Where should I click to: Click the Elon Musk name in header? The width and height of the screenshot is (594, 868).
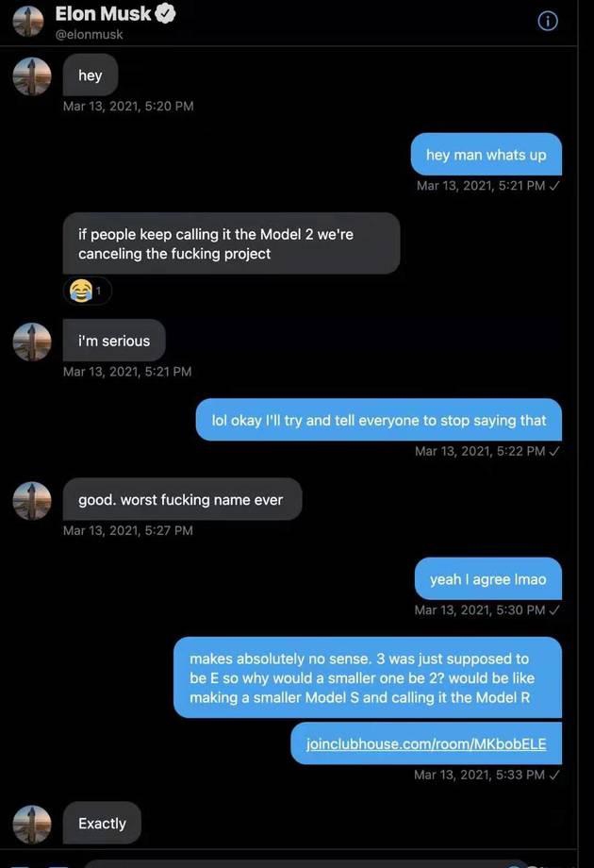103,14
